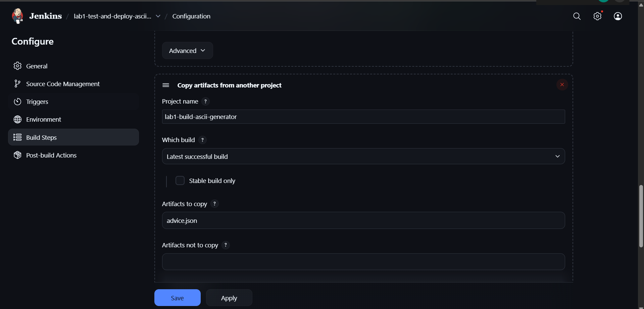Click the drag handle of Copy artifacts step
Screen dimensions: 644x309
point(166,85)
